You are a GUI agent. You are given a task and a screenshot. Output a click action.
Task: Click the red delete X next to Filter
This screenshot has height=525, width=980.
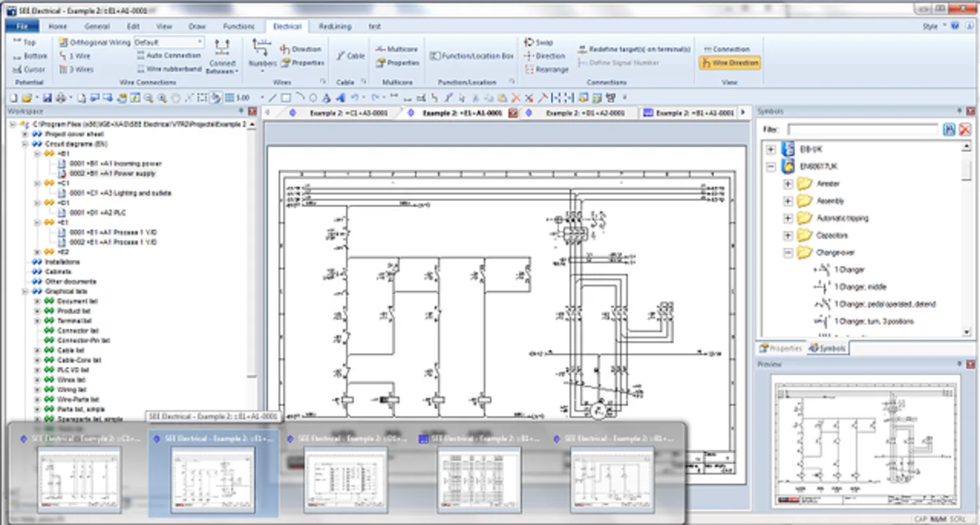pyautogui.click(x=965, y=129)
